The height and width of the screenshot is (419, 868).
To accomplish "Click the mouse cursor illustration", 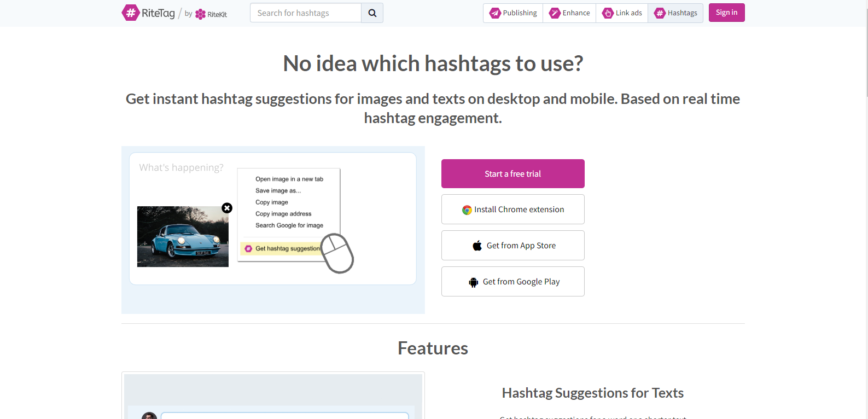I will (337, 253).
